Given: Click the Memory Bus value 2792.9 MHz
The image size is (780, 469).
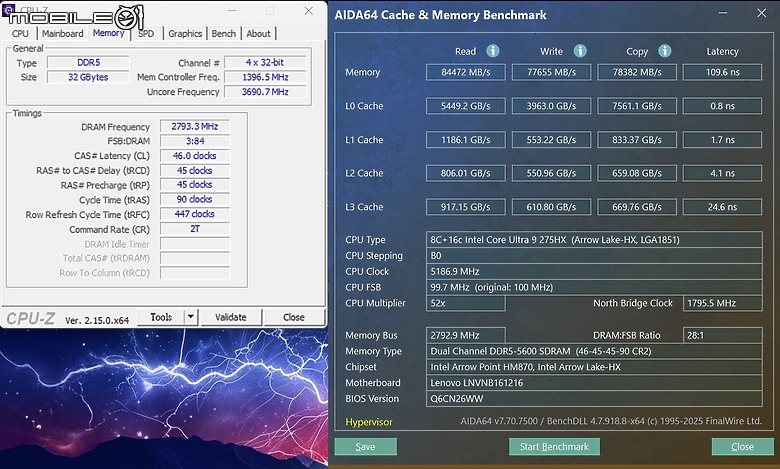Looking at the screenshot, I should [466, 335].
